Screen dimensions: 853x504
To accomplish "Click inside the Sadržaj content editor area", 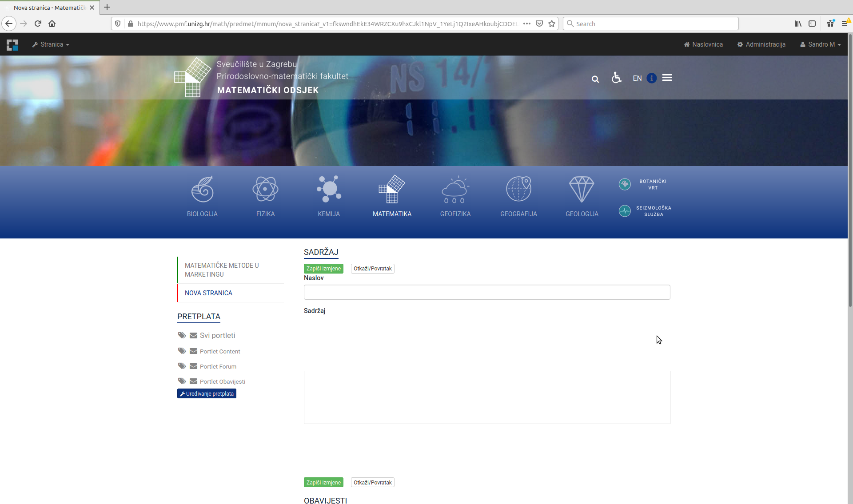I will (x=487, y=397).
